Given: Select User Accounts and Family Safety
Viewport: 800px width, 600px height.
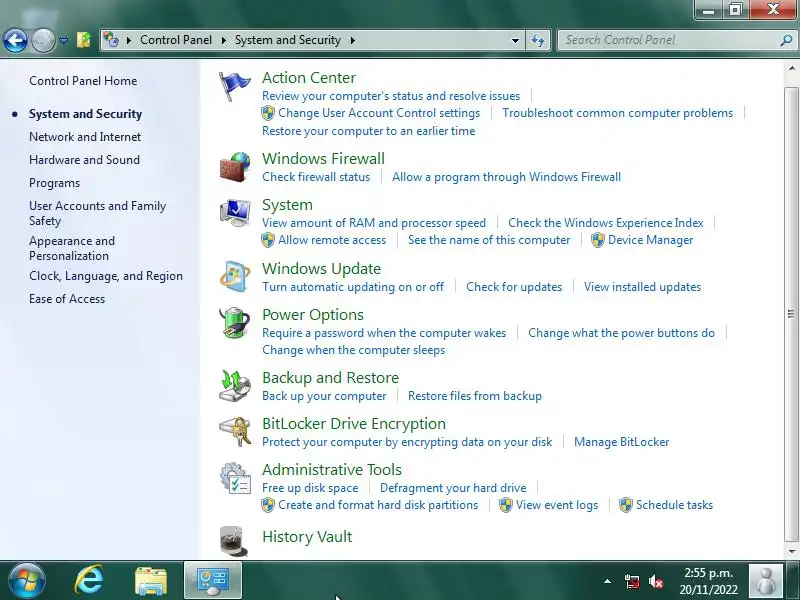Looking at the screenshot, I should coord(97,213).
